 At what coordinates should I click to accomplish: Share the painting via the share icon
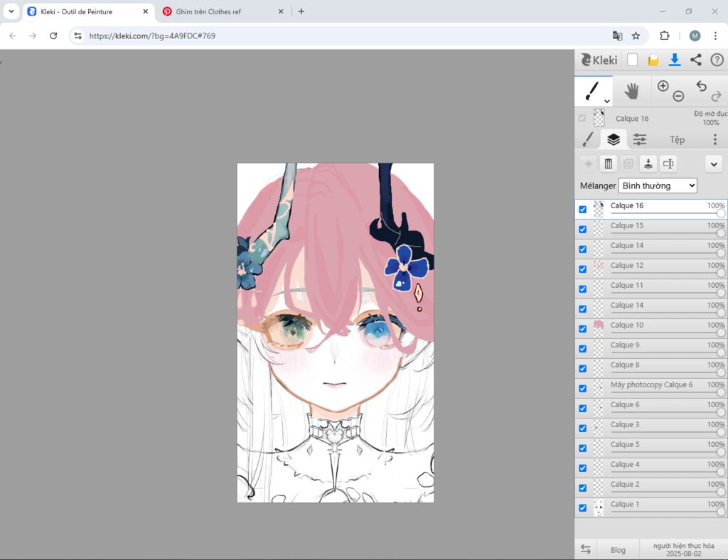[x=695, y=60]
